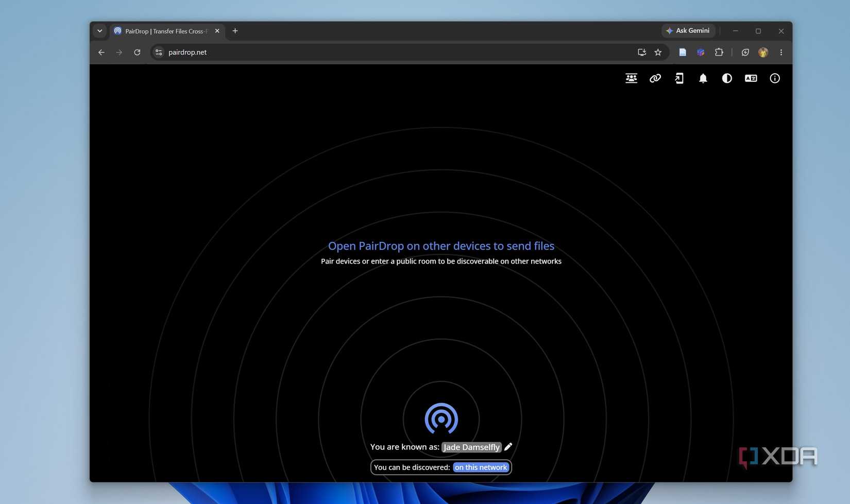This screenshot has height=504, width=850.
Task: Click 'Open PairDrop on other devices' heading
Action: click(441, 246)
